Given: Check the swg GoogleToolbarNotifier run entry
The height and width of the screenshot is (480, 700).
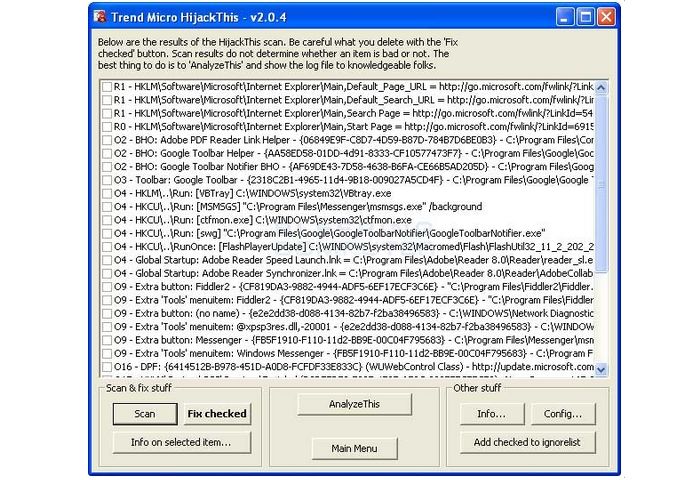Looking at the screenshot, I should pos(107,234).
